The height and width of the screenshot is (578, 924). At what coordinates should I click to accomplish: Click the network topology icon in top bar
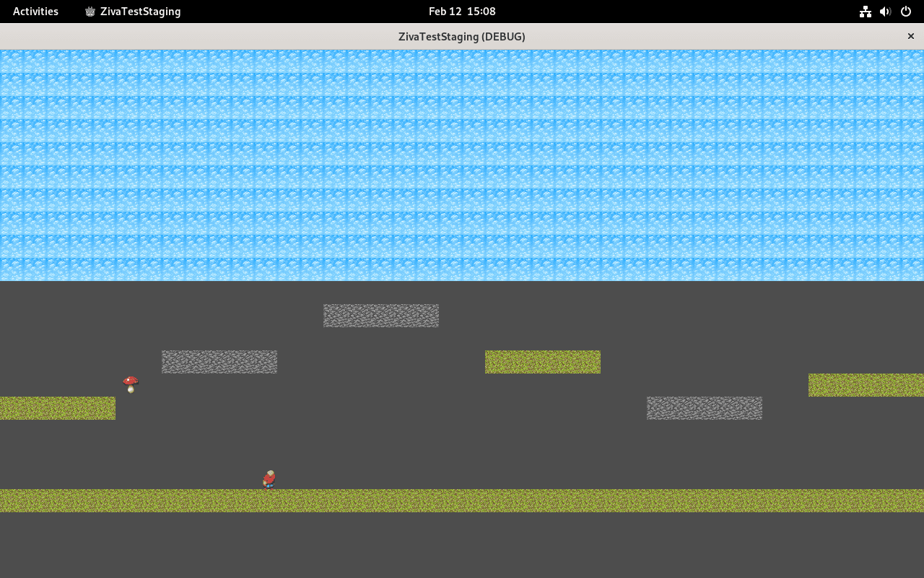[x=865, y=11]
